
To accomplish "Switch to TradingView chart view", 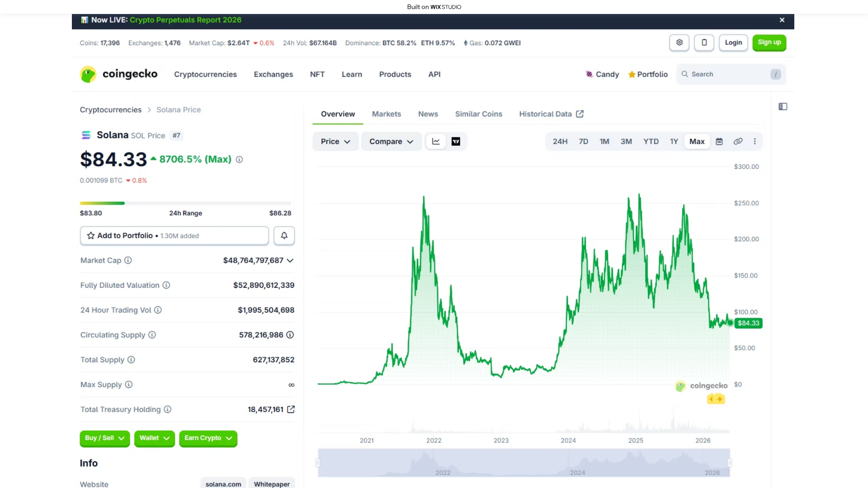I will click(456, 141).
